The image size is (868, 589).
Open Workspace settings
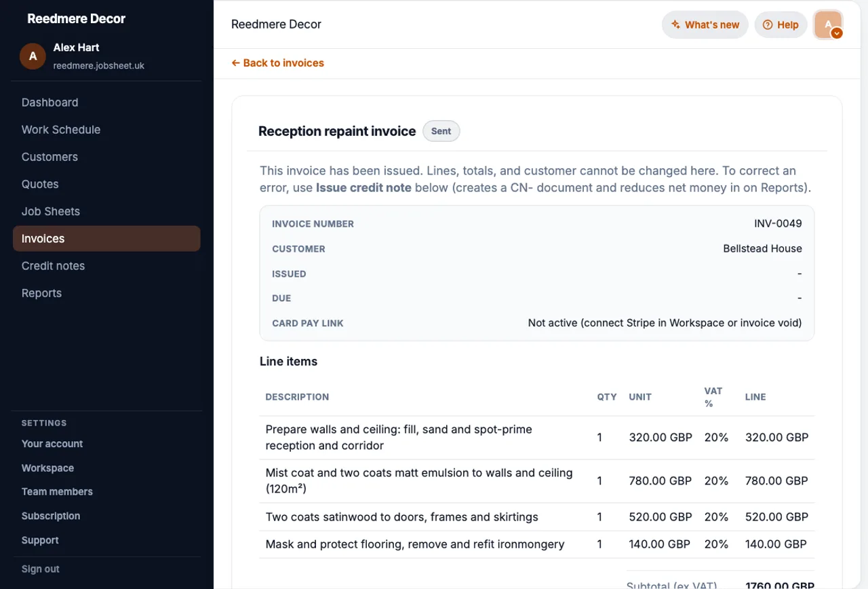coord(47,468)
